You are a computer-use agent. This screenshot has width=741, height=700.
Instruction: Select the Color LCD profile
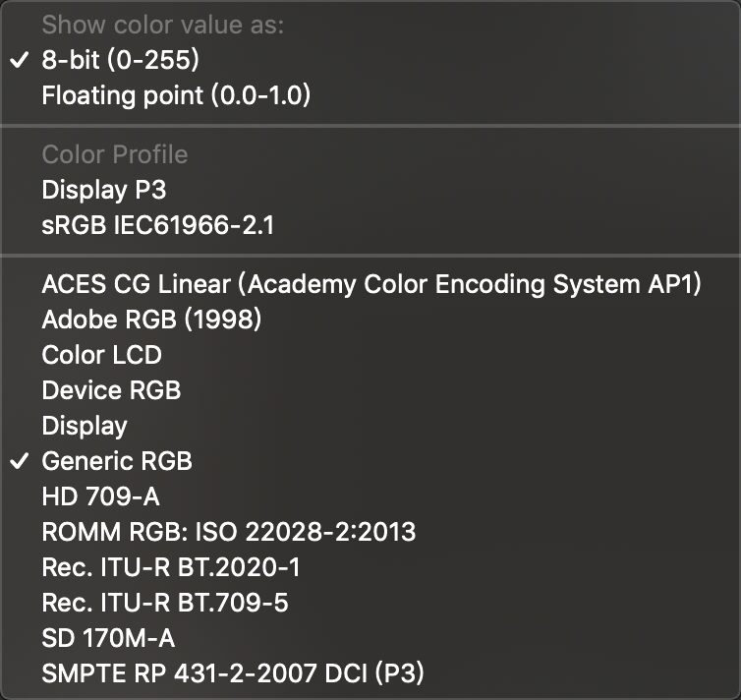pos(101,355)
